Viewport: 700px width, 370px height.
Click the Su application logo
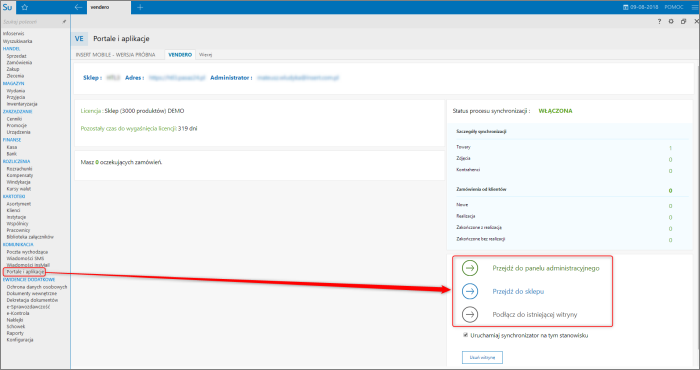8,7
